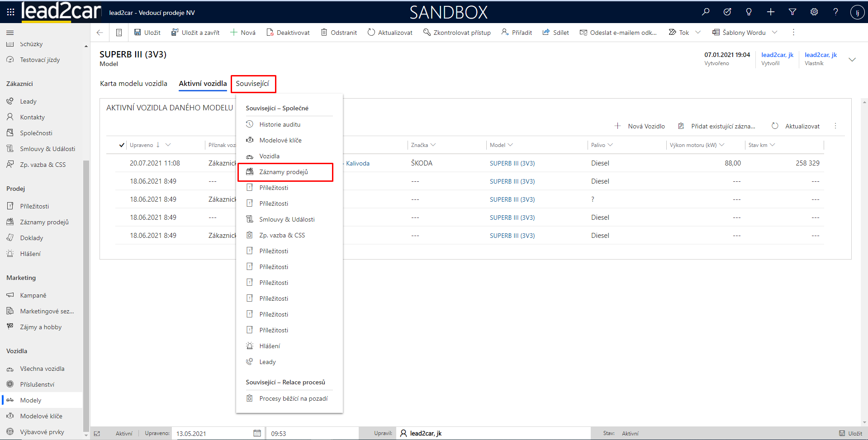The height and width of the screenshot is (440, 868).
Task: Select Záznamy prodejů in related menu
Action: [x=284, y=172]
